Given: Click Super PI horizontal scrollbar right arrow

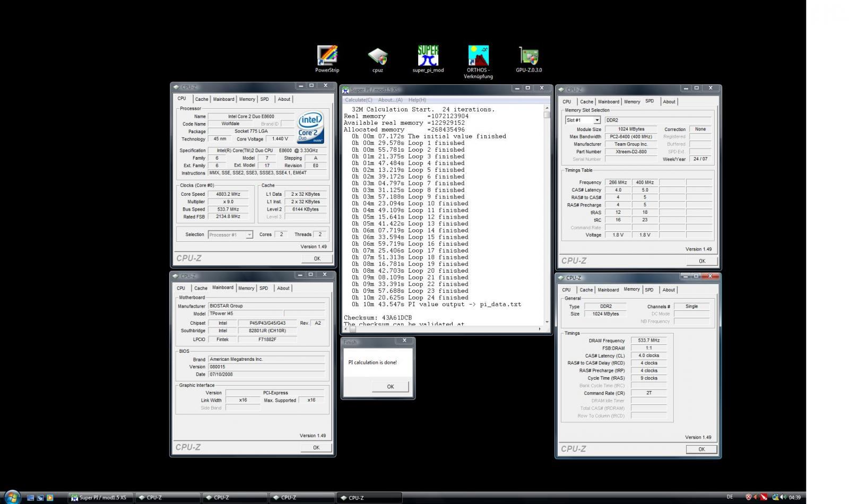Looking at the screenshot, I should [x=540, y=329].
